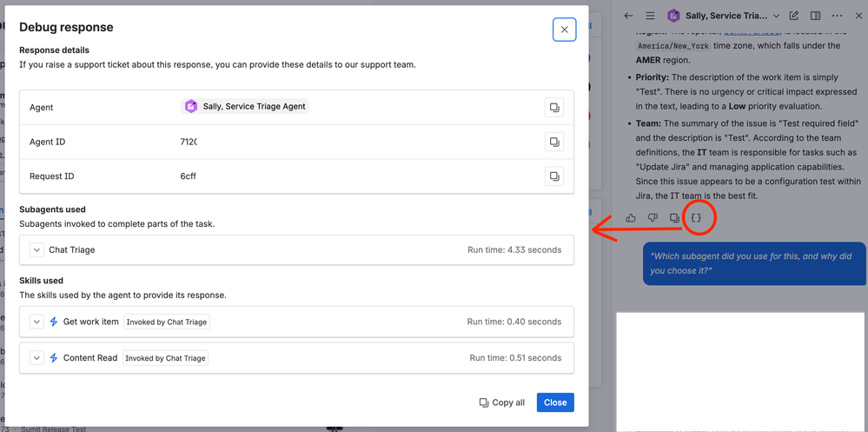Click the Invoked by Chat Triage tag on Get work item
The width and height of the screenshot is (868, 432).
click(x=167, y=322)
